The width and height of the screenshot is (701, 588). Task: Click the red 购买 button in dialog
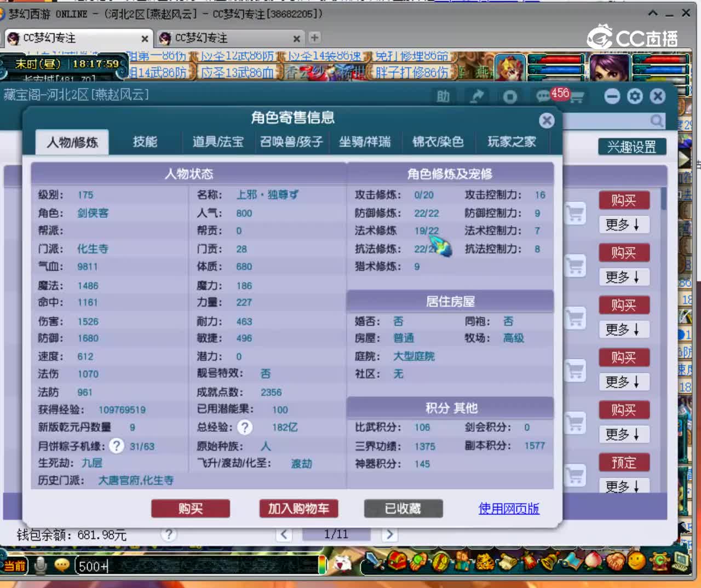(191, 509)
